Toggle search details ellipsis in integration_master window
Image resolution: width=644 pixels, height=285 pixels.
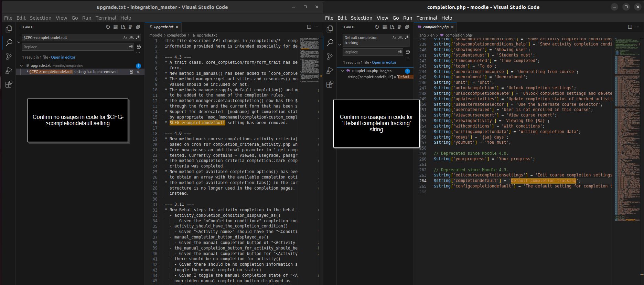(x=138, y=53)
